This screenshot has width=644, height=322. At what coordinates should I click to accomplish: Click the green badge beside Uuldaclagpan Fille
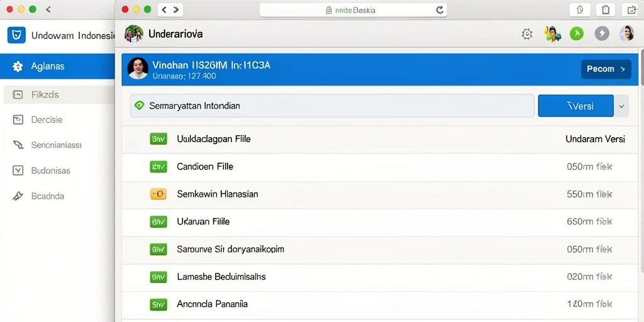point(158,139)
